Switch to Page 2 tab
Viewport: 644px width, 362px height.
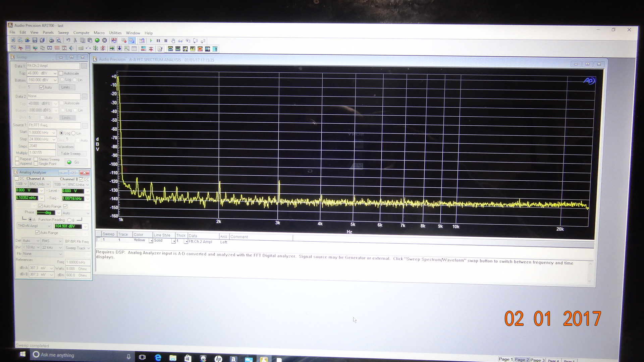point(522,359)
